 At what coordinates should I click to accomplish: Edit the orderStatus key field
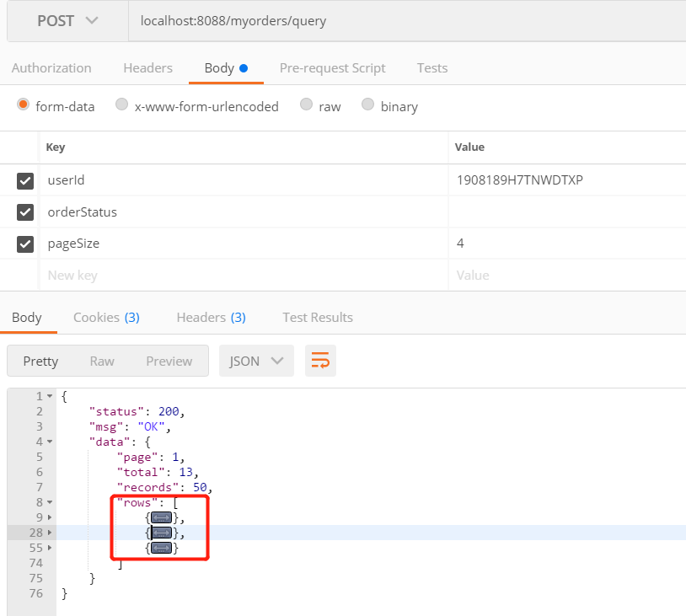[x=244, y=212]
